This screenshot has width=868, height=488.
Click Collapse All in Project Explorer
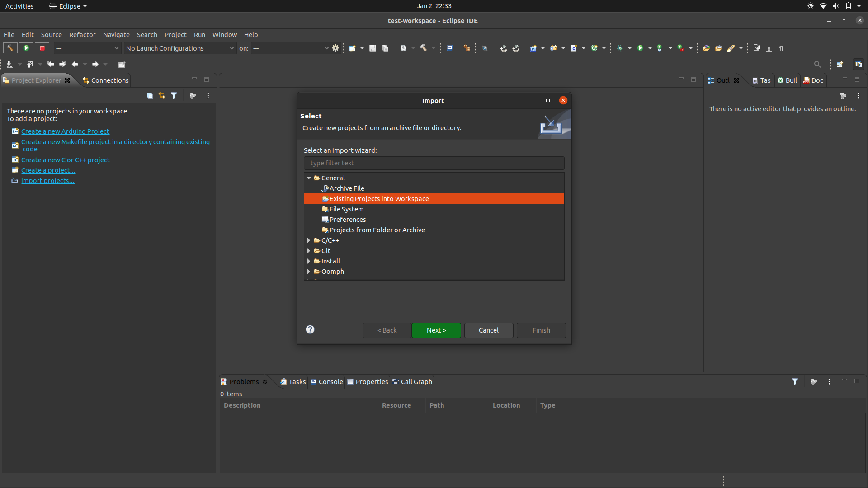click(x=150, y=95)
